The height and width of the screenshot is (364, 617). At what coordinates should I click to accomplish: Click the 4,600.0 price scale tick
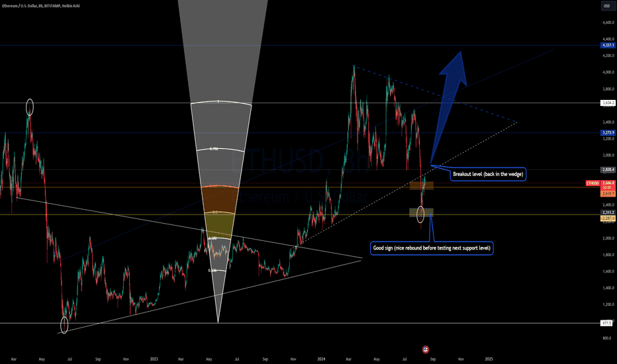tap(608, 23)
